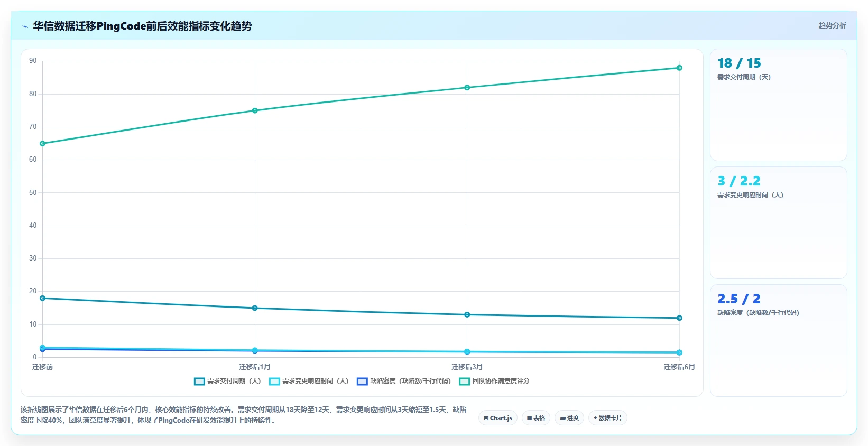Click the 缺陷密度 legend color box

(362, 382)
